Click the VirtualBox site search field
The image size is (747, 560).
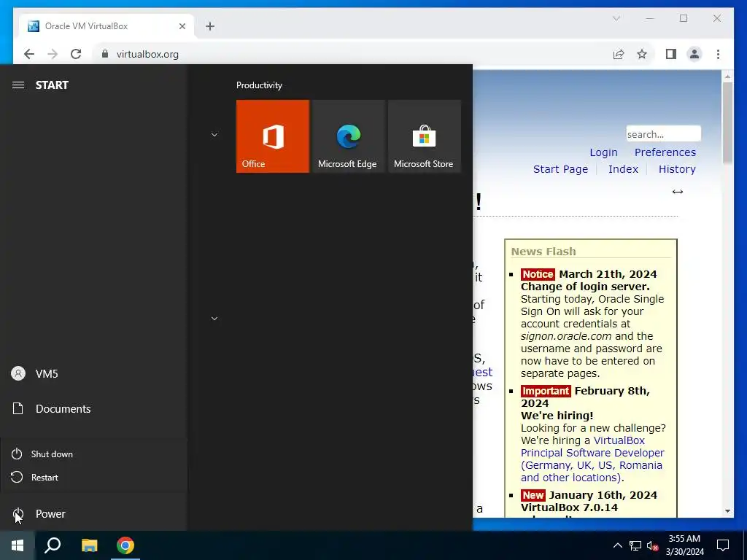pyautogui.click(x=663, y=134)
